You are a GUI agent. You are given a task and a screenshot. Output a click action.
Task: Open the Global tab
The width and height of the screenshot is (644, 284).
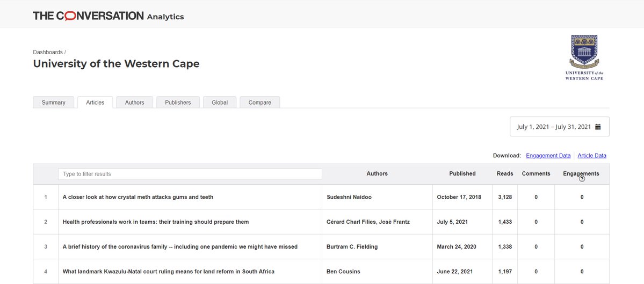coord(220,102)
